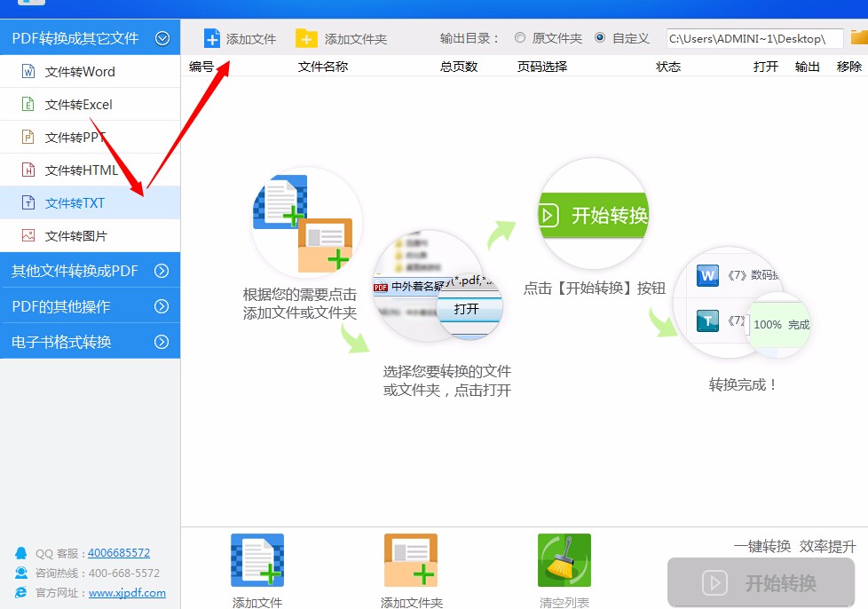Click the 输出 column header
The image size is (868, 609).
pos(807,67)
